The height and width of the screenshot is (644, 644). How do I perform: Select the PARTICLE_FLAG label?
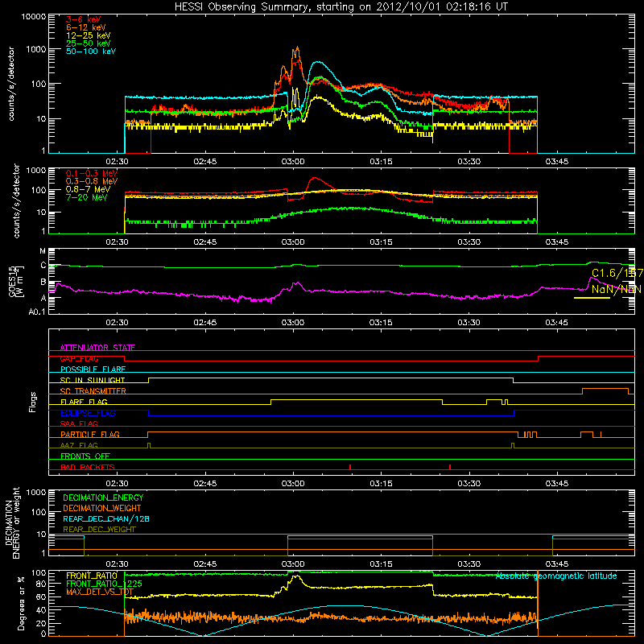point(90,435)
